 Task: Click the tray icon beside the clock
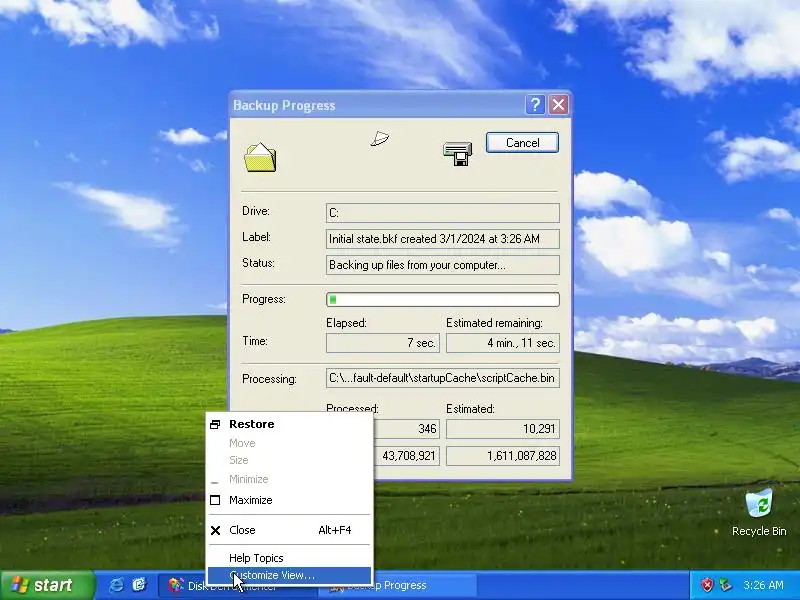point(725,585)
